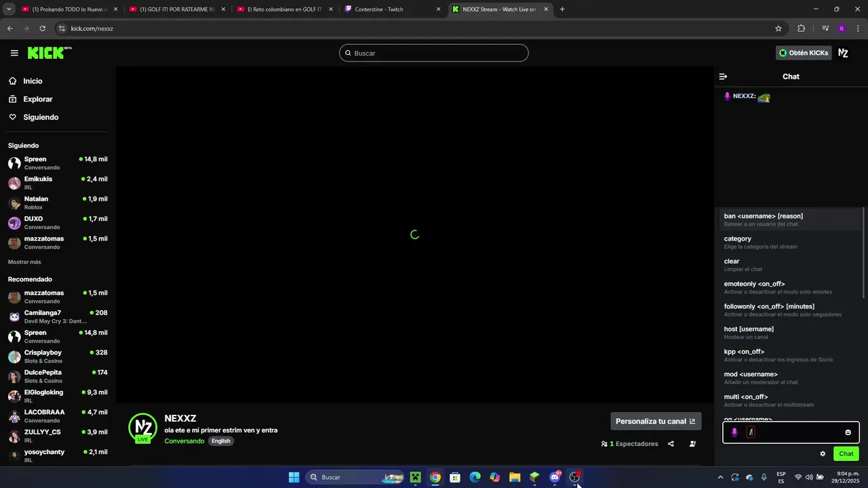Open Microsoft Edge from the taskbar
The height and width of the screenshot is (488, 868).
475,477
